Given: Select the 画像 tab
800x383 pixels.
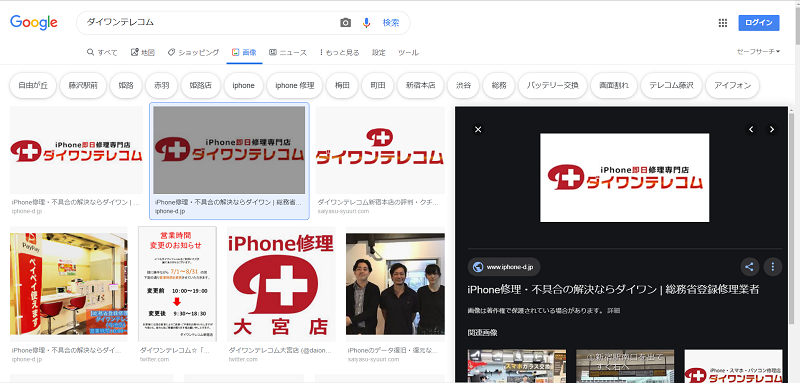Looking at the screenshot, I should (x=244, y=53).
